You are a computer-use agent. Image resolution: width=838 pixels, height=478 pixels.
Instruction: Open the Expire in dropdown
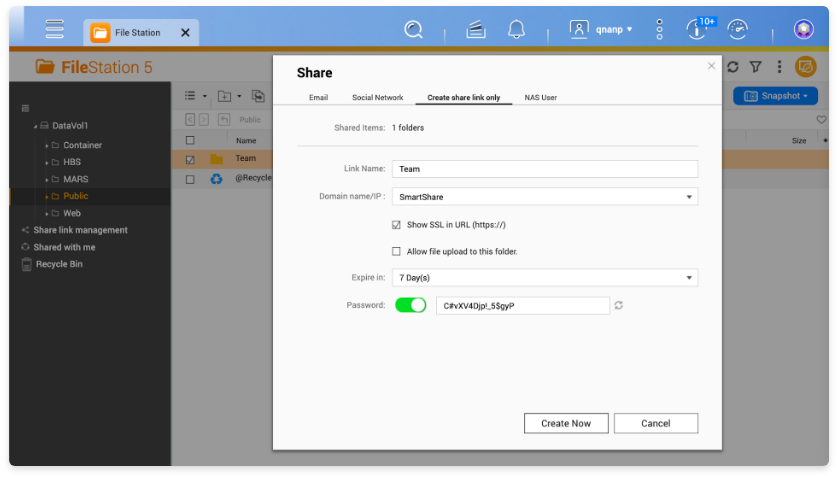tap(544, 278)
